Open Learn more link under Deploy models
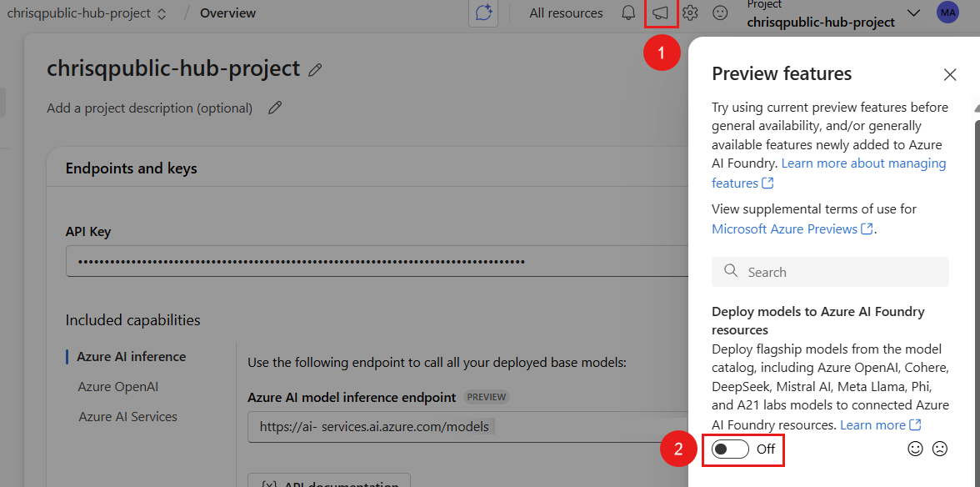 coord(881,425)
